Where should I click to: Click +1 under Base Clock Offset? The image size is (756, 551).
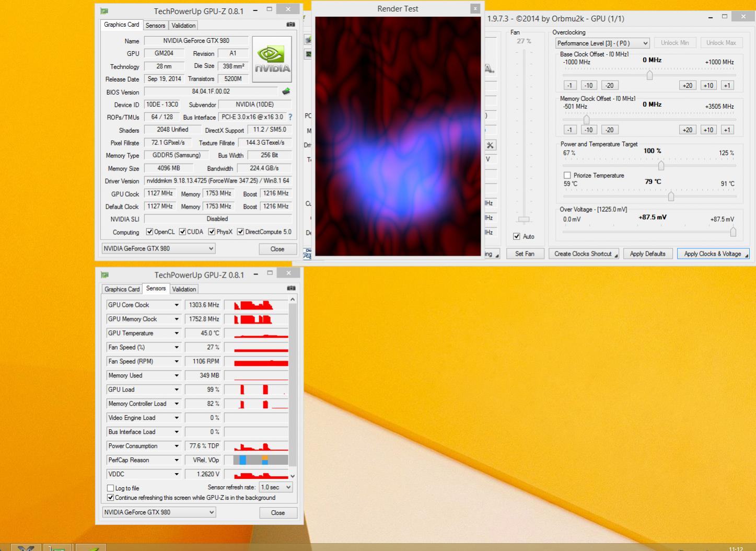click(x=727, y=85)
